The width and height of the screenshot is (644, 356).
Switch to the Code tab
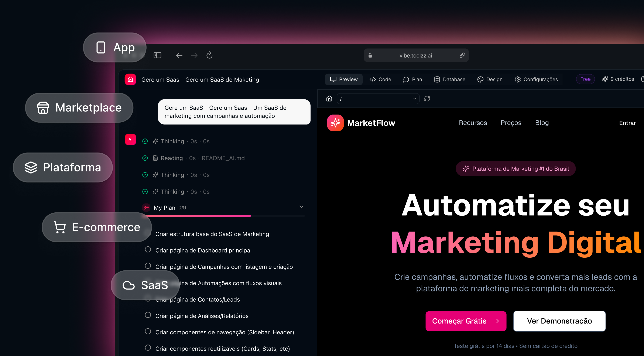(x=380, y=79)
